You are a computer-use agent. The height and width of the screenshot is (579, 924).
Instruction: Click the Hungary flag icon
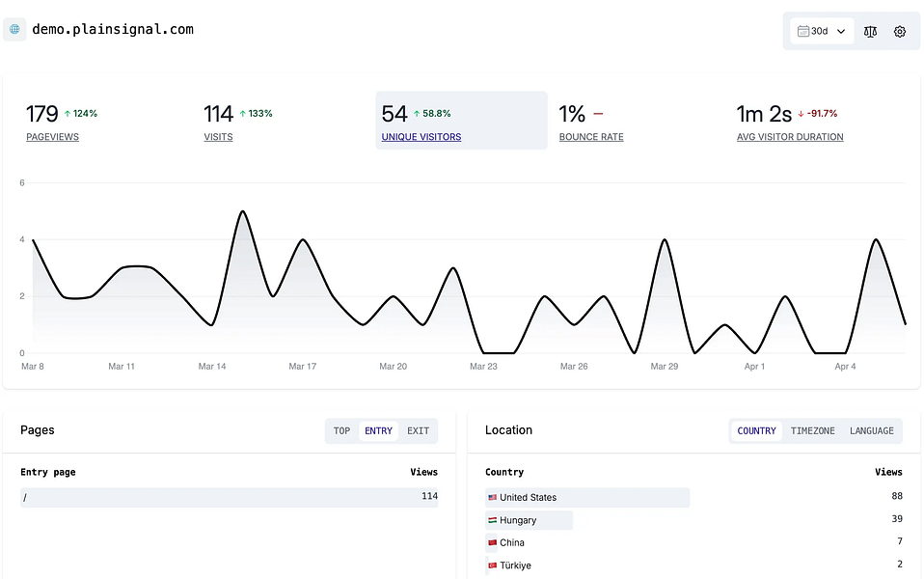(492, 520)
